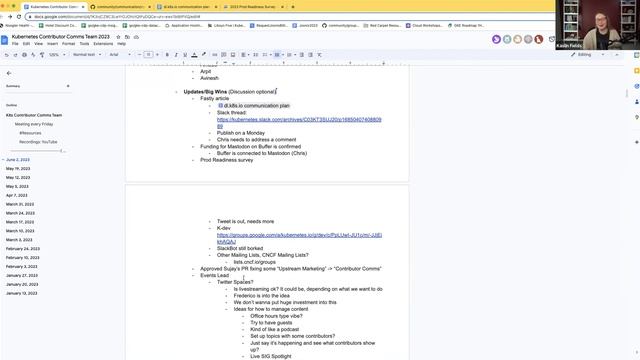
Task: Open the Tools menu
Action: (84, 44)
